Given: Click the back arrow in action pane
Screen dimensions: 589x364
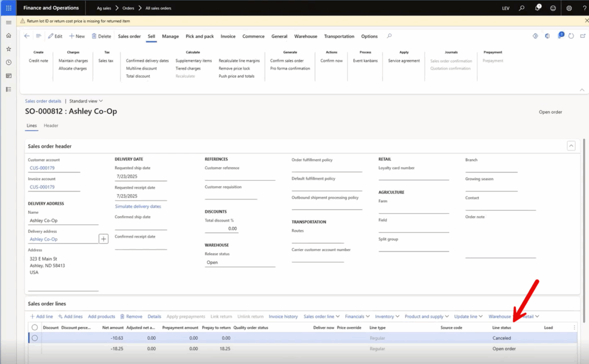Looking at the screenshot, I should pyautogui.click(x=26, y=36).
